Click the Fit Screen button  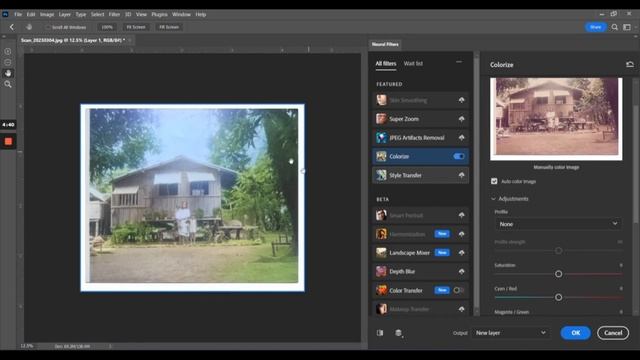pyautogui.click(x=136, y=27)
